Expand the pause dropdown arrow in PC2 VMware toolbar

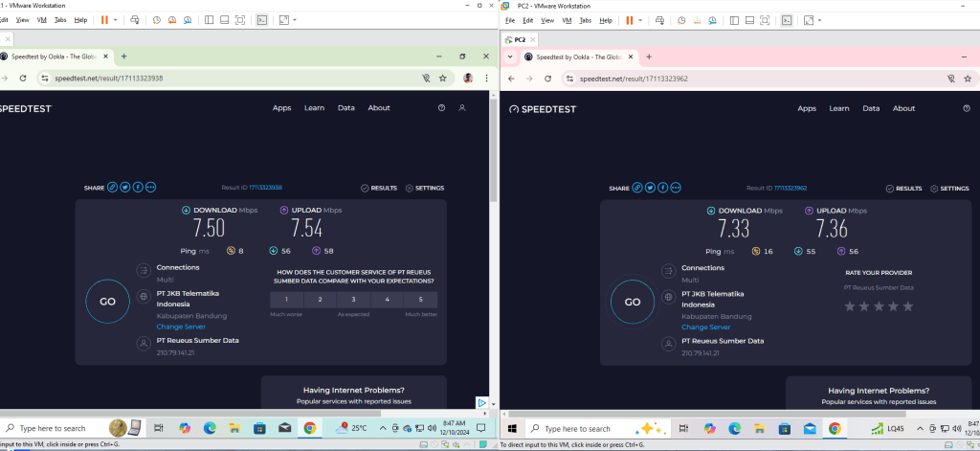pyautogui.click(x=641, y=19)
